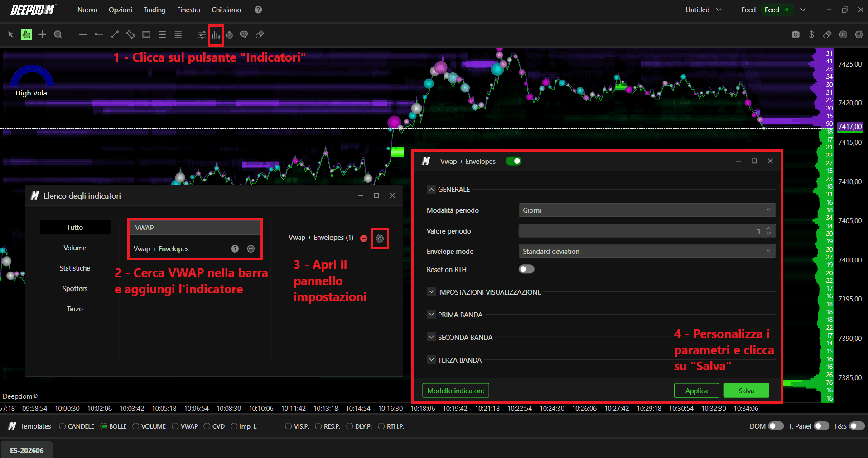Add Vwap + Envelopes with the plus icon
This screenshot has width=868, height=458.
pyautogui.click(x=251, y=248)
